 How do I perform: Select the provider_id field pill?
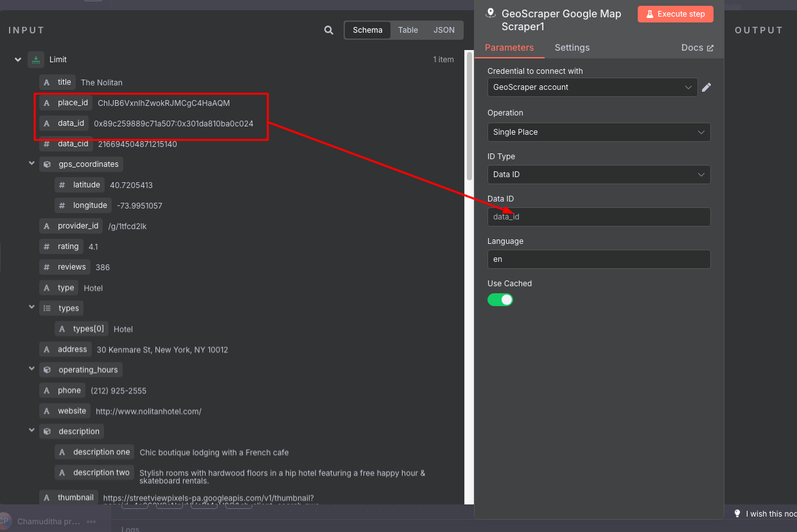tap(71, 226)
